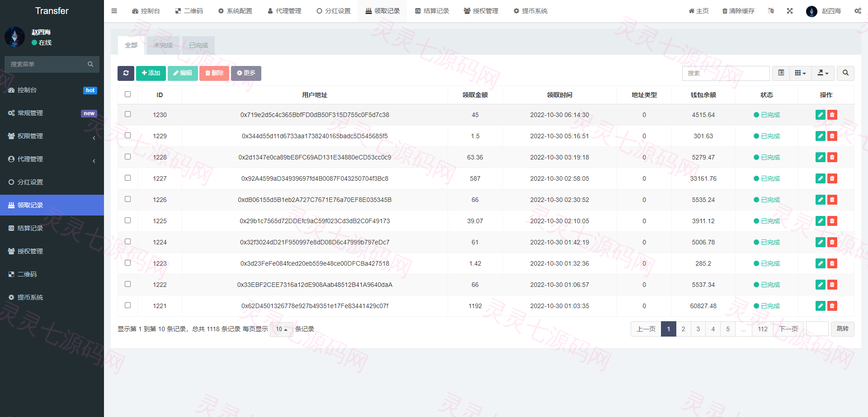Click the language switch icon in header
This screenshot has width=868, height=417.
point(771,11)
